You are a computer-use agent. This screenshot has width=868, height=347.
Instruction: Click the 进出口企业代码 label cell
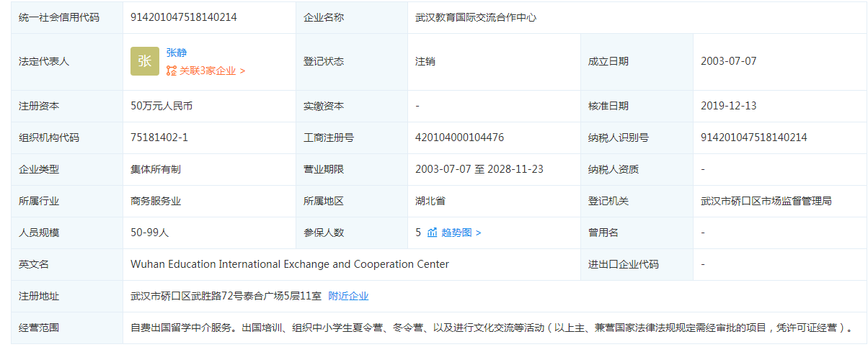click(x=637, y=264)
